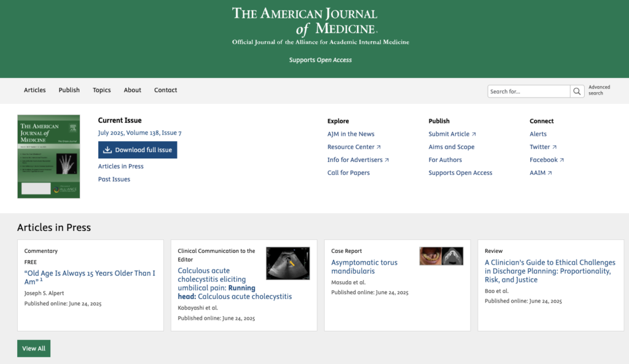Click the external-link arrow next to Submit Article
The image size is (629, 364).
pos(474,134)
